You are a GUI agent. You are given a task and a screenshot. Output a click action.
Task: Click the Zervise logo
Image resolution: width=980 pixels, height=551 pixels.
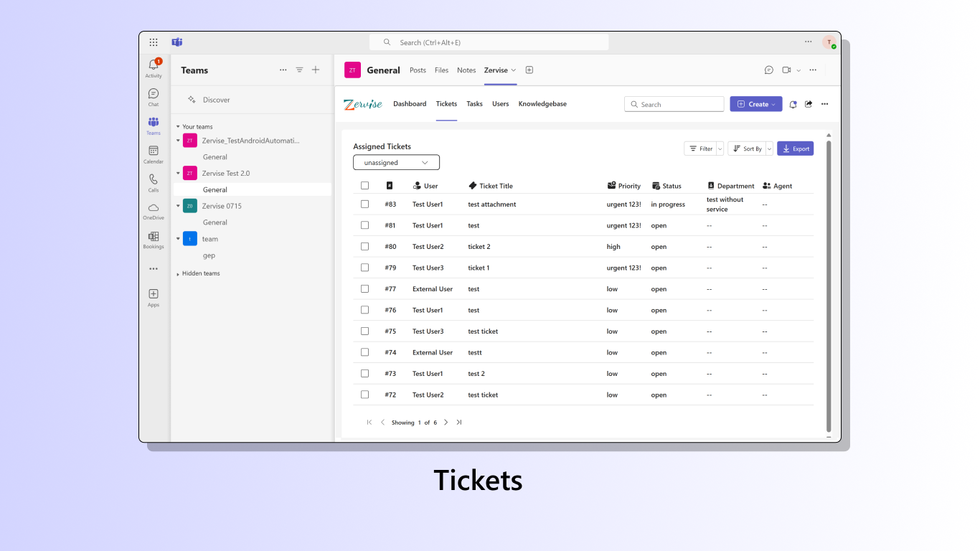pos(363,104)
